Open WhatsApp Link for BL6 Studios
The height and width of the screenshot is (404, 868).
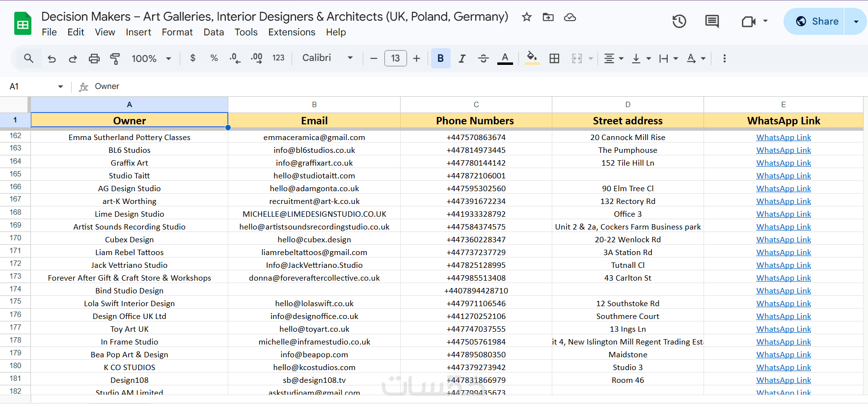coord(784,150)
